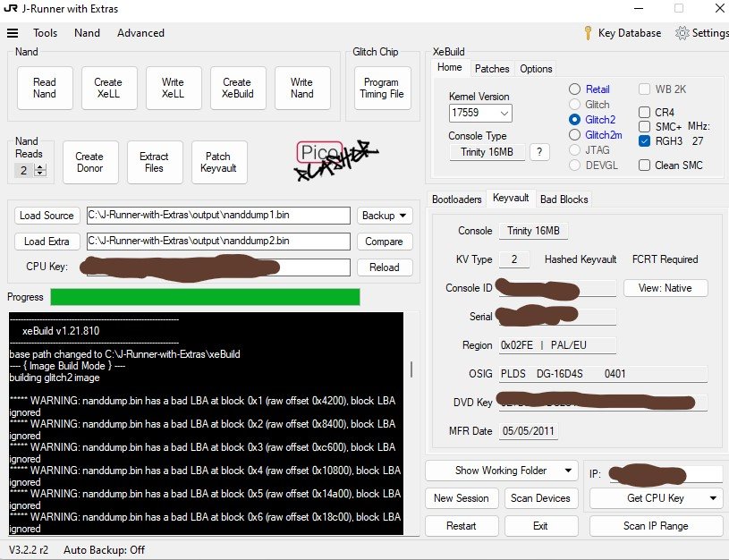The image size is (729, 560).
Task: Enable the Clean SMC checkbox
Action: pyautogui.click(x=644, y=165)
